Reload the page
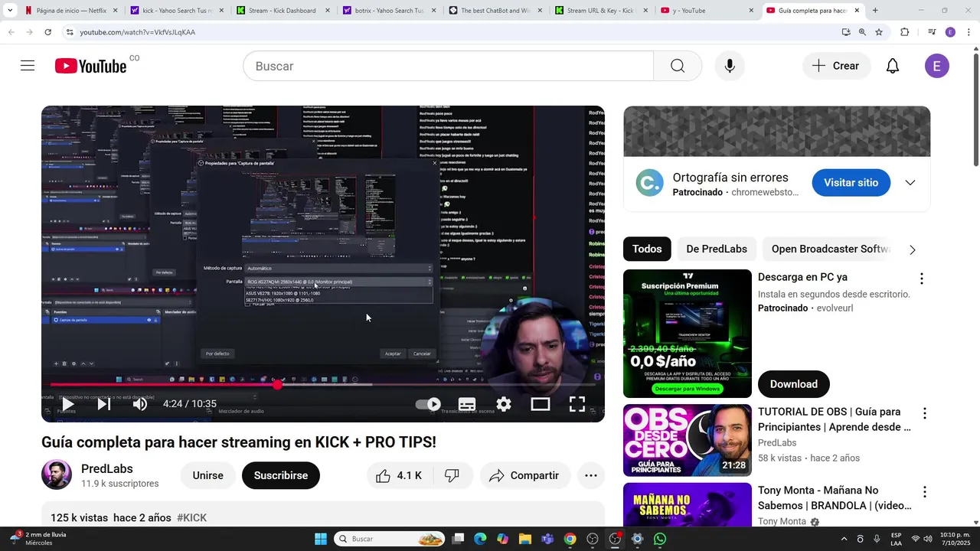 click(x=47, y=32)
